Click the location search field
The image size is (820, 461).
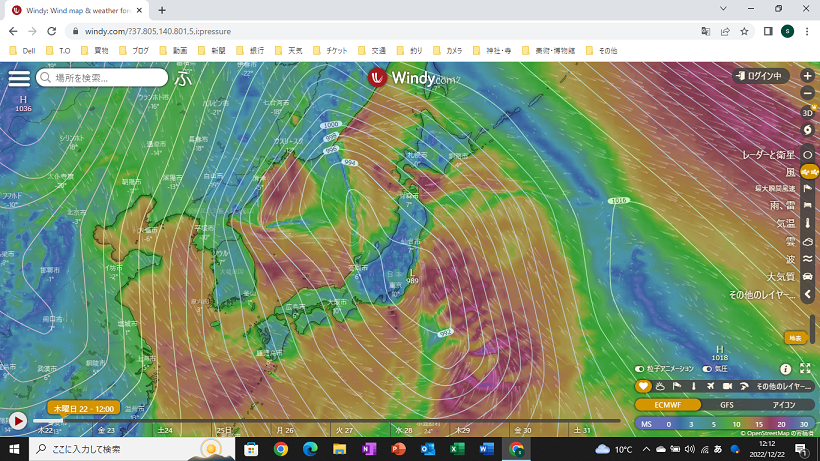102,78
